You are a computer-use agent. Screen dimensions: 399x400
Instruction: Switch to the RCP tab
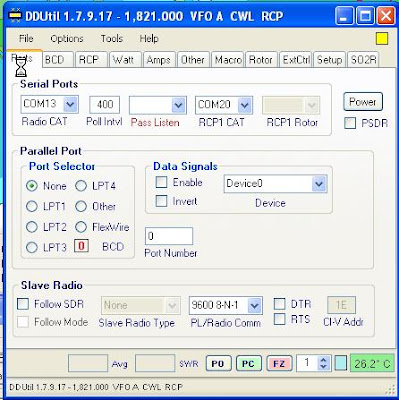91,60
